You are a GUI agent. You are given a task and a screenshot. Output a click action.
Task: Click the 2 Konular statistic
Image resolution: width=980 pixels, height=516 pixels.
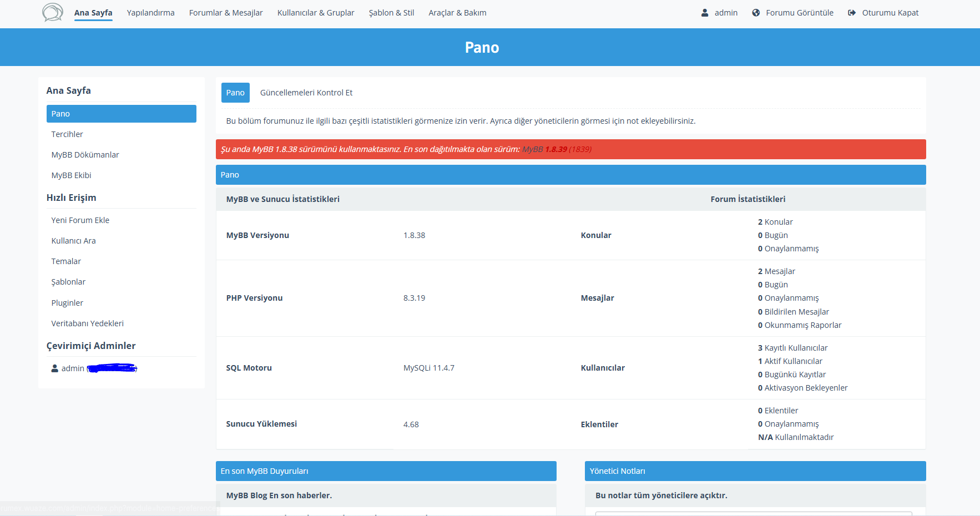click(775, 222)
